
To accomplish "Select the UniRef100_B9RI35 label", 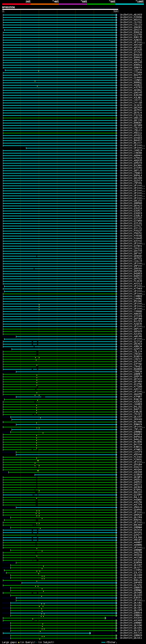I will (x=131, y=37).
